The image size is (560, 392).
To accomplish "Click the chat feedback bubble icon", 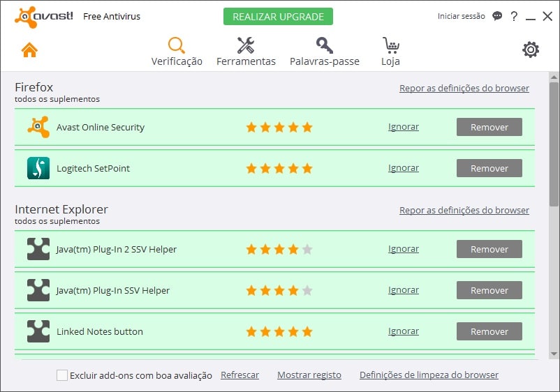I will click(497, 16).
